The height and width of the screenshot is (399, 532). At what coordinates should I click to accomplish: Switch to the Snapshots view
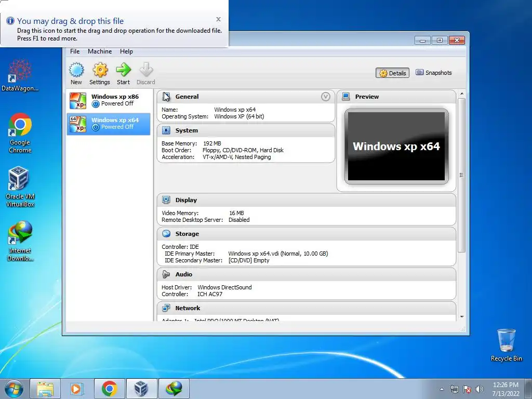pos(434,73)
